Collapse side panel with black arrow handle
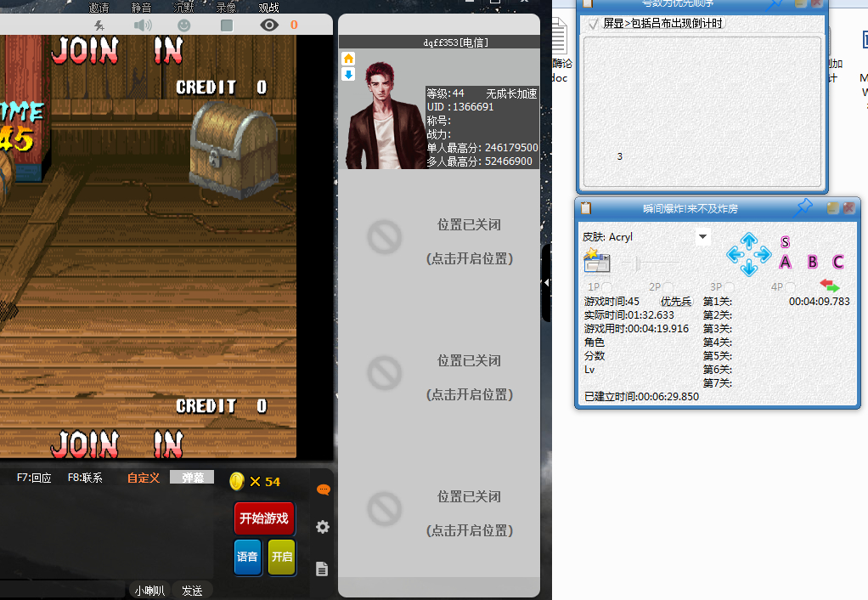868x600 pixels. 546,282
